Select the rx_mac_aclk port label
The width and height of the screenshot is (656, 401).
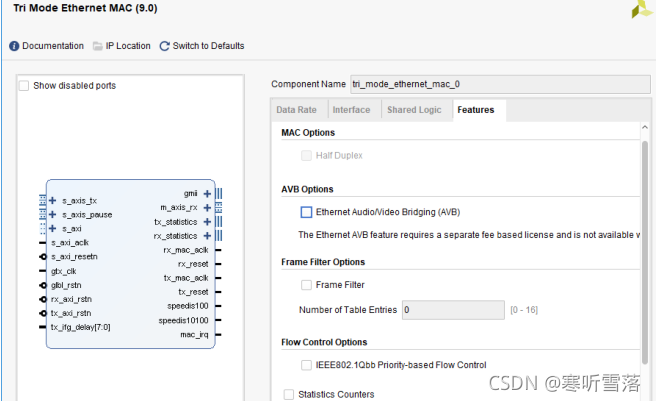coord(186,250)
